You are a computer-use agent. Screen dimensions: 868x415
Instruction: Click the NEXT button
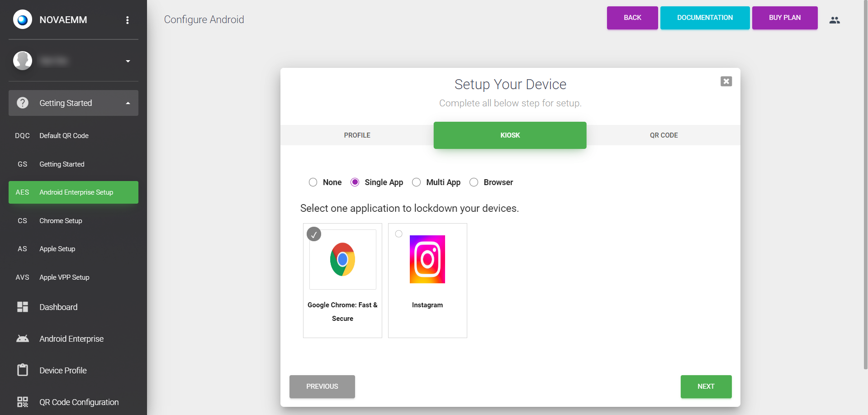click(706, 386)
